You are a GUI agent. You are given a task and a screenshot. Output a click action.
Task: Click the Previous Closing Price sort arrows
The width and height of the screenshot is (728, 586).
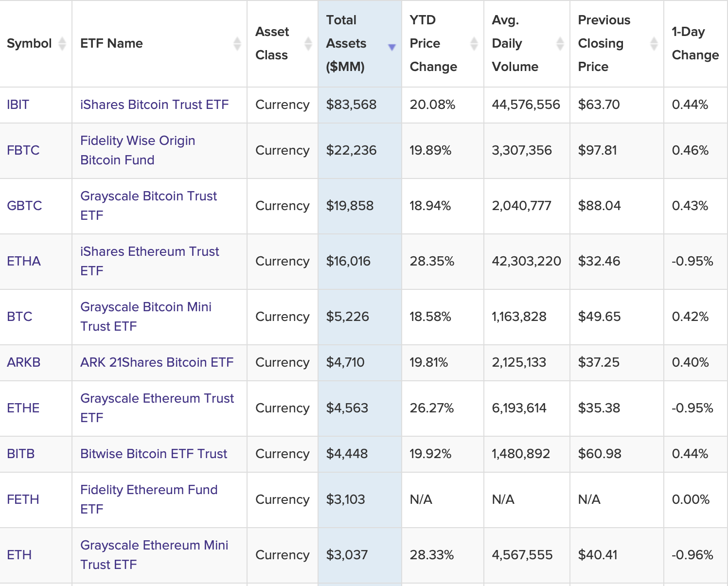654,44
